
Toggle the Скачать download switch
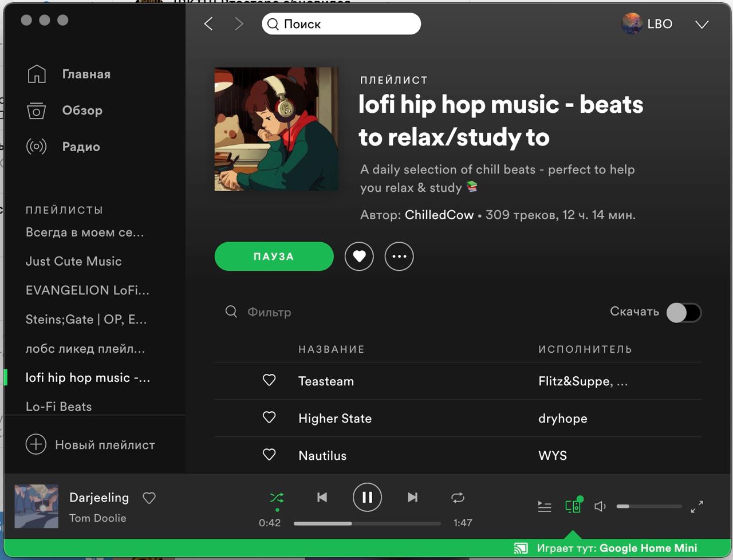tap(684, 313)
